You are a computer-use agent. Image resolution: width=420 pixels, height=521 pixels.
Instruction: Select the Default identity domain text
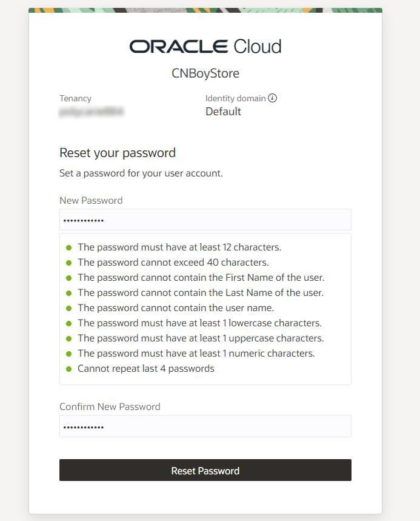point(223,112)
